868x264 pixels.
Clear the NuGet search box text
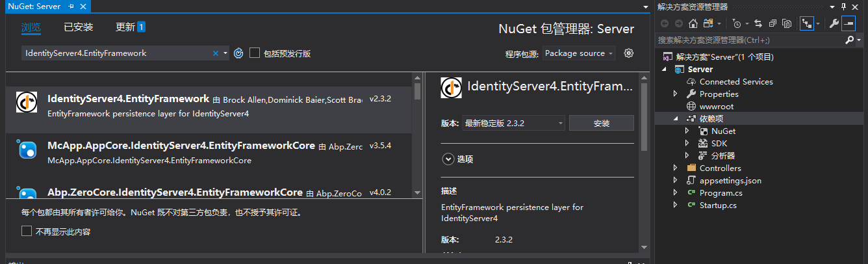(x=216, y=53)
